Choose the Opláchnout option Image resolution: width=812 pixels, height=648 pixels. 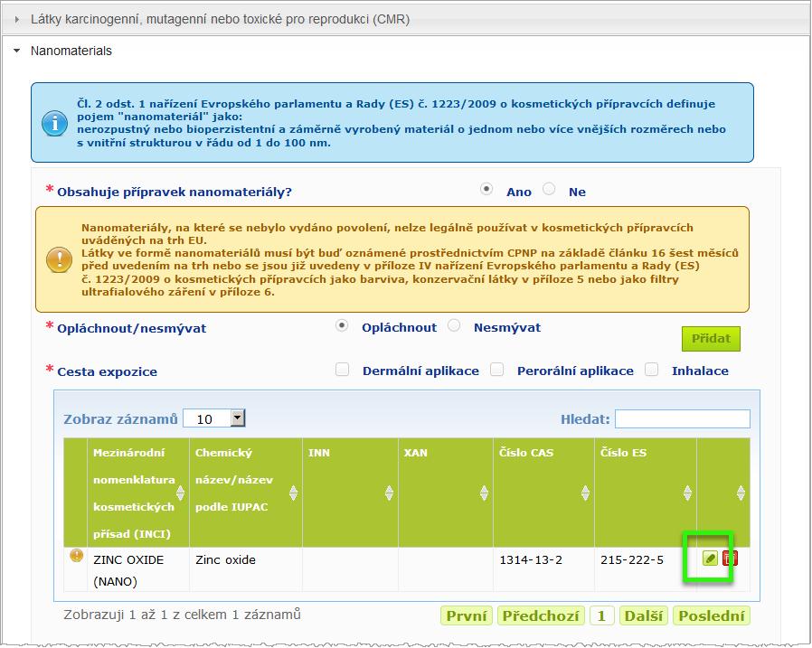click(342, 325)
